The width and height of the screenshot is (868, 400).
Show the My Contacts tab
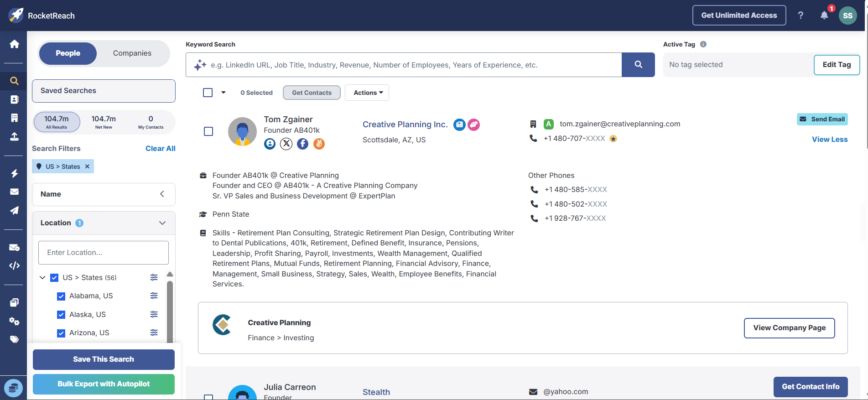point(151,122)
